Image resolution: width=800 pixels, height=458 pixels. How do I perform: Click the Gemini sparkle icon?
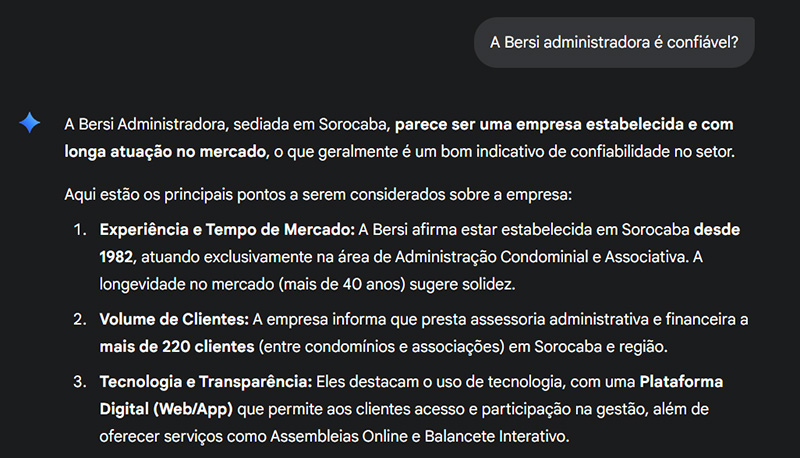click(x=30, y=123)
